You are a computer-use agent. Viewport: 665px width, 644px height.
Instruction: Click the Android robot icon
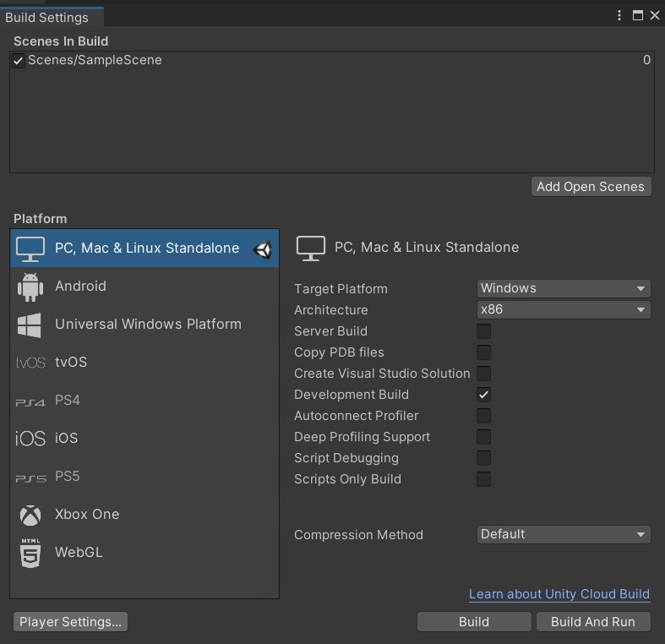pos(30,287)
